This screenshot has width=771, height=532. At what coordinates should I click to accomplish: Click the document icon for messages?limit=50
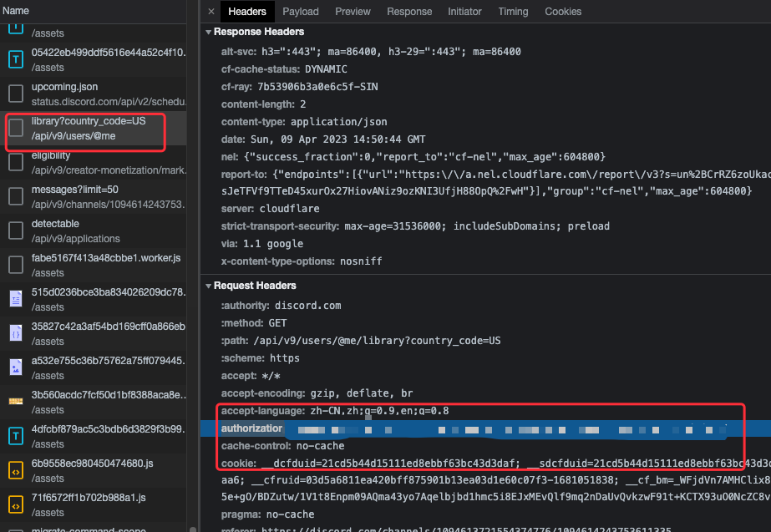coord(14,196)
